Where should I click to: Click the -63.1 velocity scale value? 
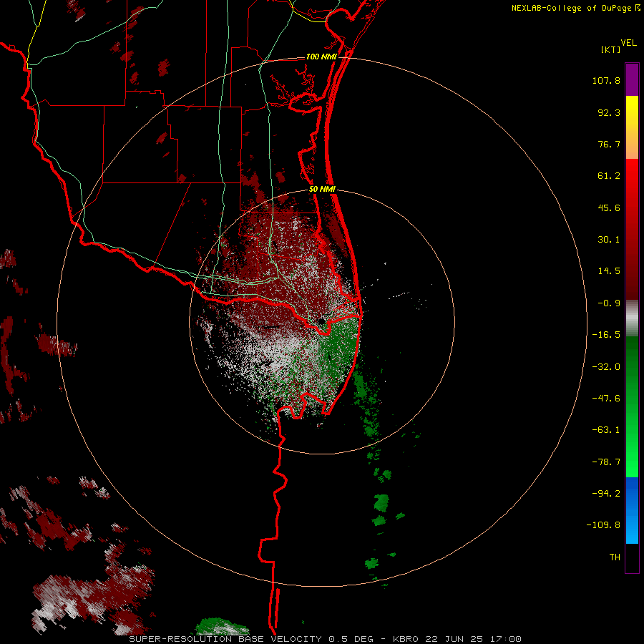(x=606, y=430)
